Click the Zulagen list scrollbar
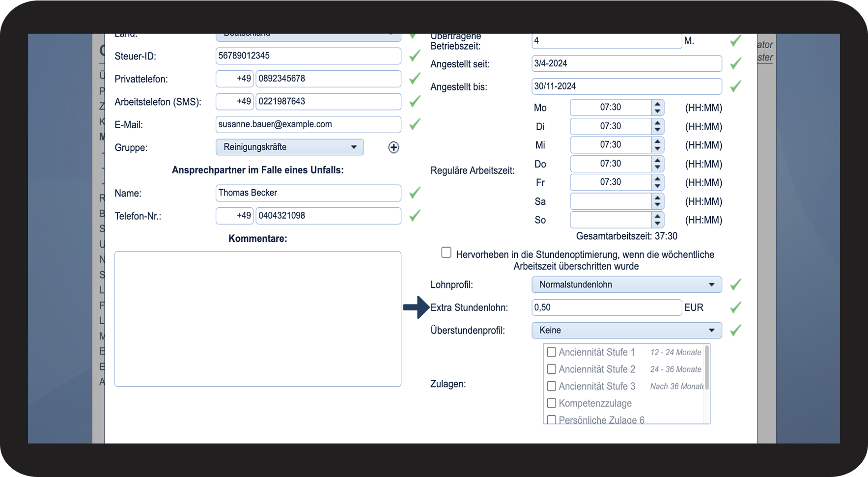868x477 pixels. [x=707, y=367]
